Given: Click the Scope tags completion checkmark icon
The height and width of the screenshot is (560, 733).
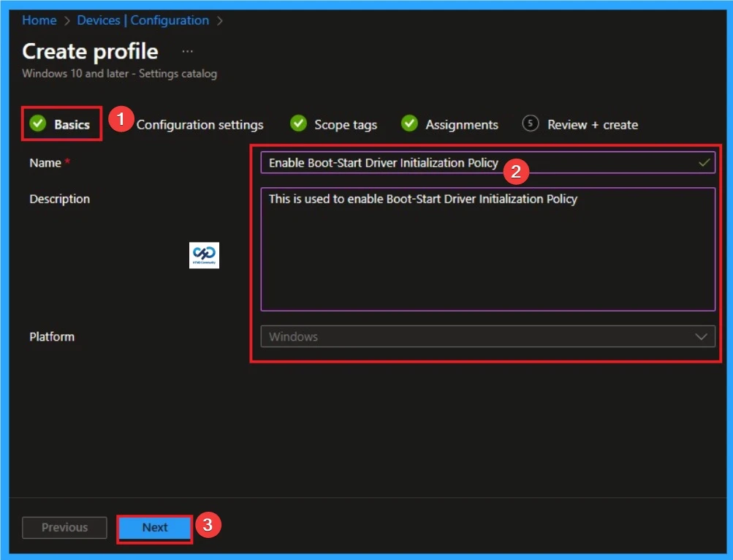Looking at the screenshot, I should point(298,124).
